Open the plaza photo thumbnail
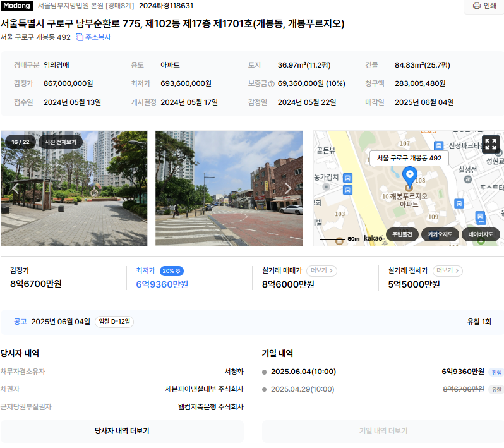This screenshot has height=448, width=504. (74, 188)
